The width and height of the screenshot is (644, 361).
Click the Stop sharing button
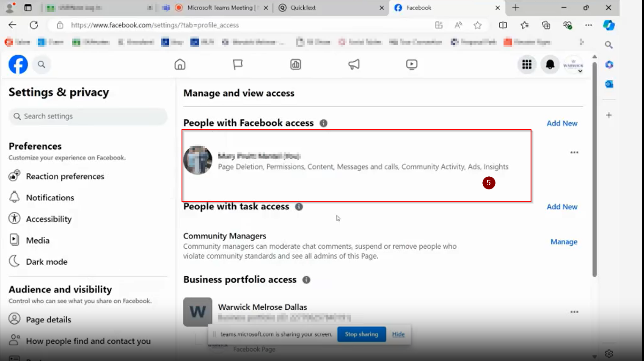pyautogui.click(x=361, y=334)
